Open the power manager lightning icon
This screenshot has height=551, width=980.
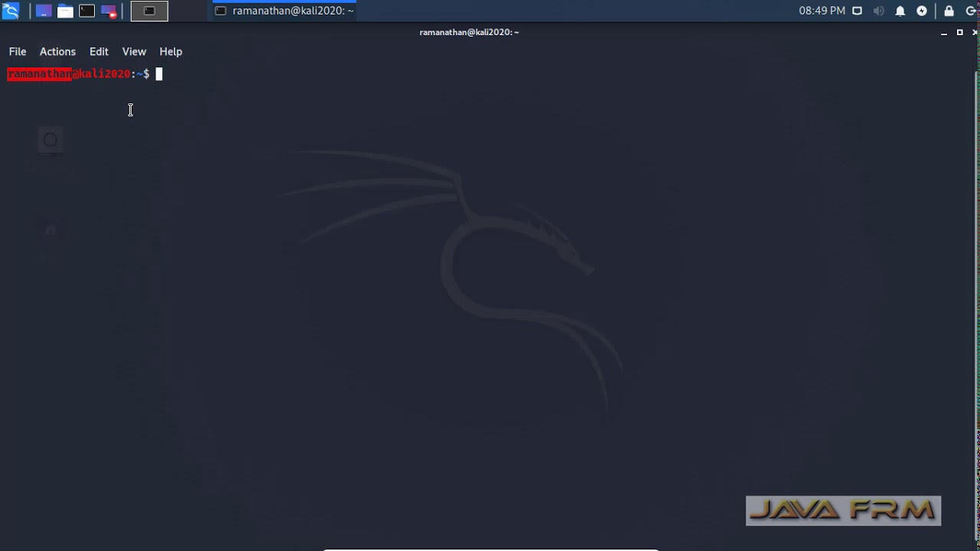(x=922, y=11)
